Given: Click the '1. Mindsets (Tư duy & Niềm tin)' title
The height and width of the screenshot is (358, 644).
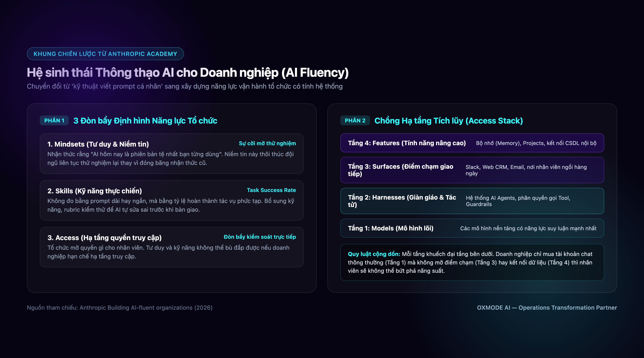Looking at the screenshot, I should (x=98, y=144).
